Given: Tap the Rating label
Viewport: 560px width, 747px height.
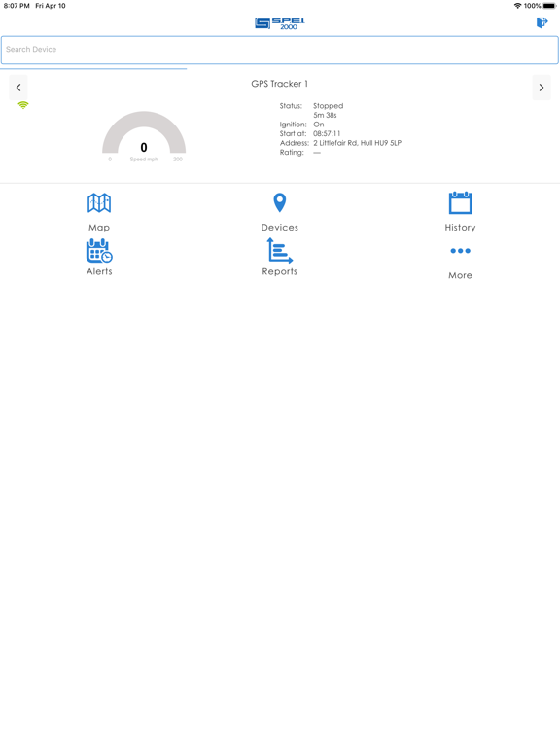Looking at the screenshot, I should click(x=292, y=153).
